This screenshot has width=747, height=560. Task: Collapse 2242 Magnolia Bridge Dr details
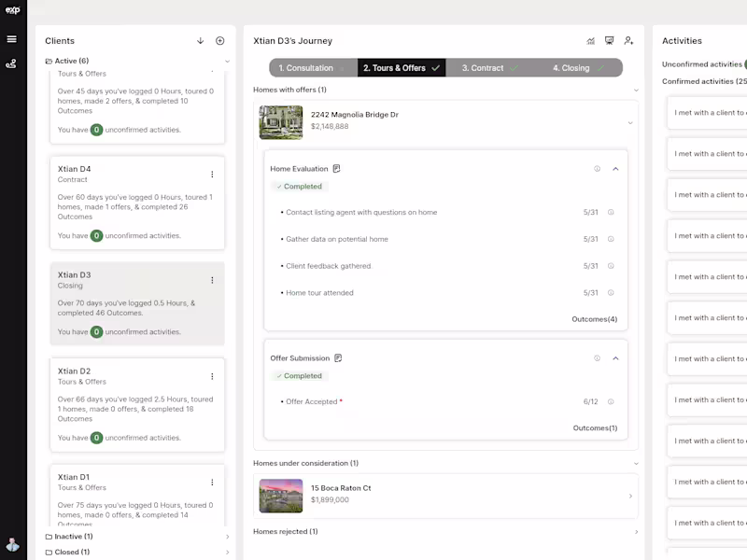click(x=630, y=123)
